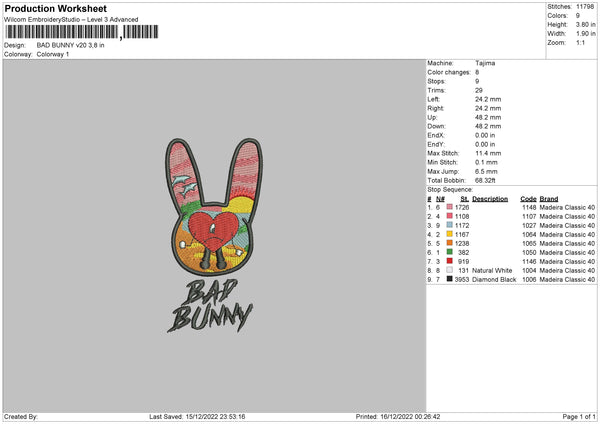
Task: Click the Width value 1.90 in
Action: pyautogui.click(x=585, y=34)
